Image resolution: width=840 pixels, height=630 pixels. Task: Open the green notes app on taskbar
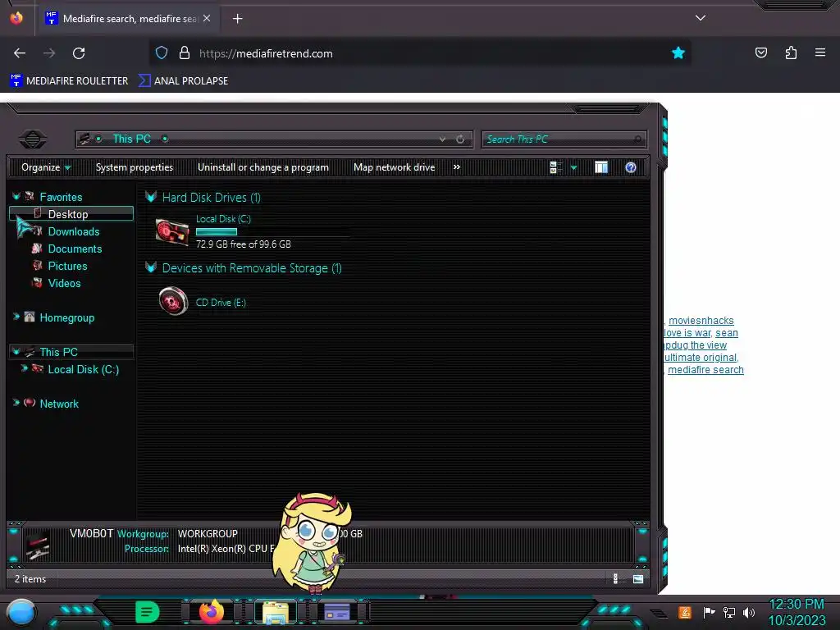point(148,612)
